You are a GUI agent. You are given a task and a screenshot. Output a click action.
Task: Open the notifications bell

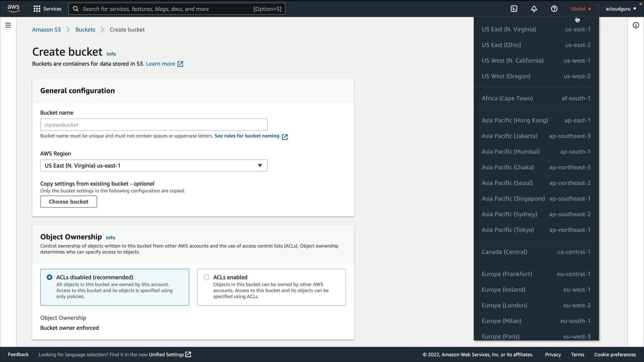534,9
